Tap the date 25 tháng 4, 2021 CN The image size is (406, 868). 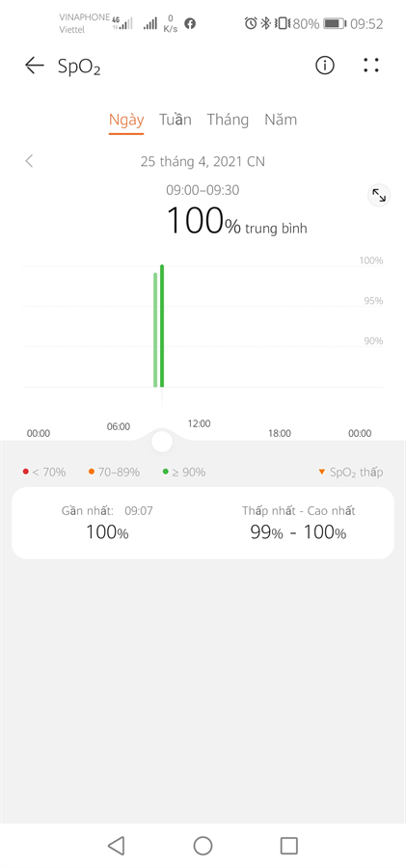pyautogui.click(x=203, y=161)
